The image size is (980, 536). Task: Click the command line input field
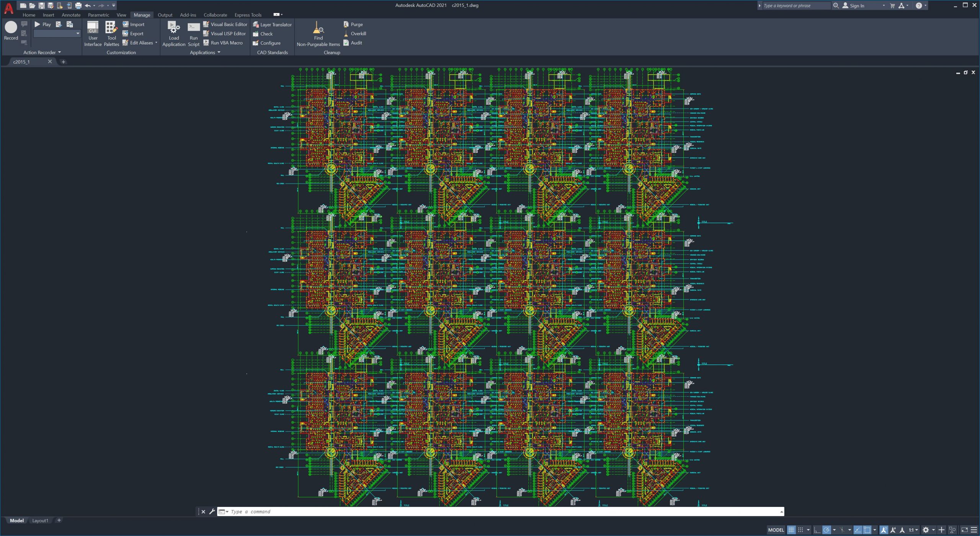[498, 512]
